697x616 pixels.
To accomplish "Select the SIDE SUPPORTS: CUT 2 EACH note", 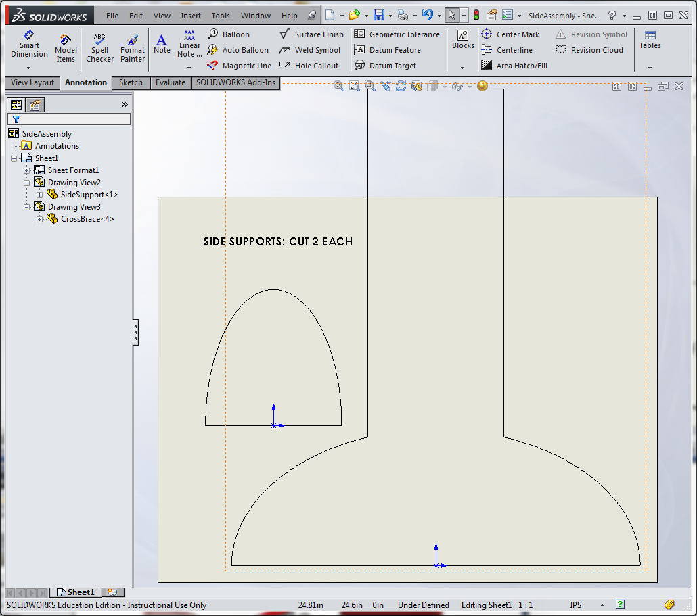I will click(278, 241).
